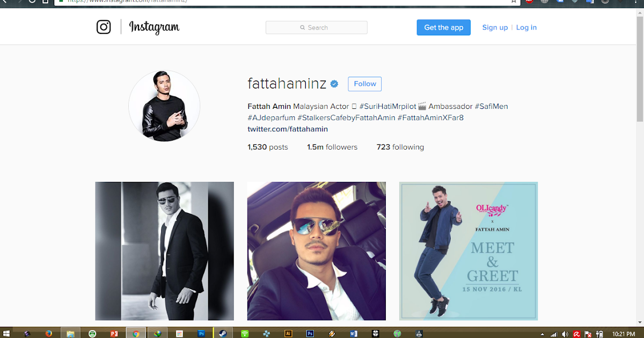Click the green Wi-Fi app taskbar icon
644x338 pixels.
(245, 333)
